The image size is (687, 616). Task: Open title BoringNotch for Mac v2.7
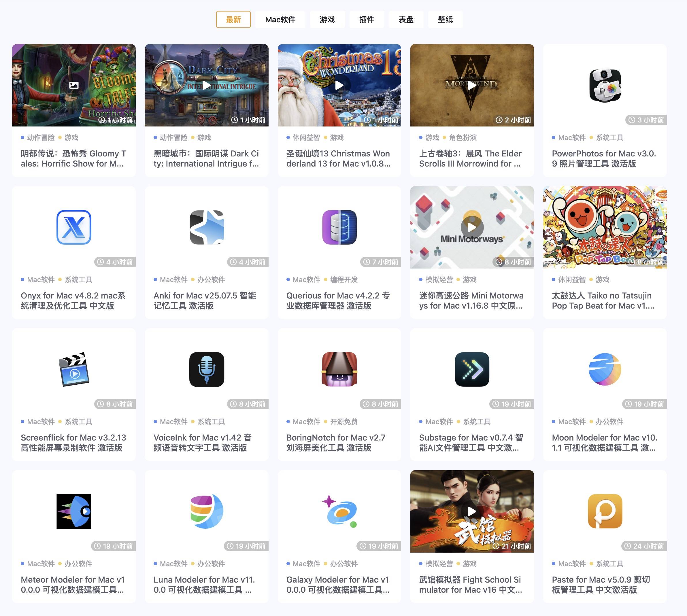(x=336, y=442)
